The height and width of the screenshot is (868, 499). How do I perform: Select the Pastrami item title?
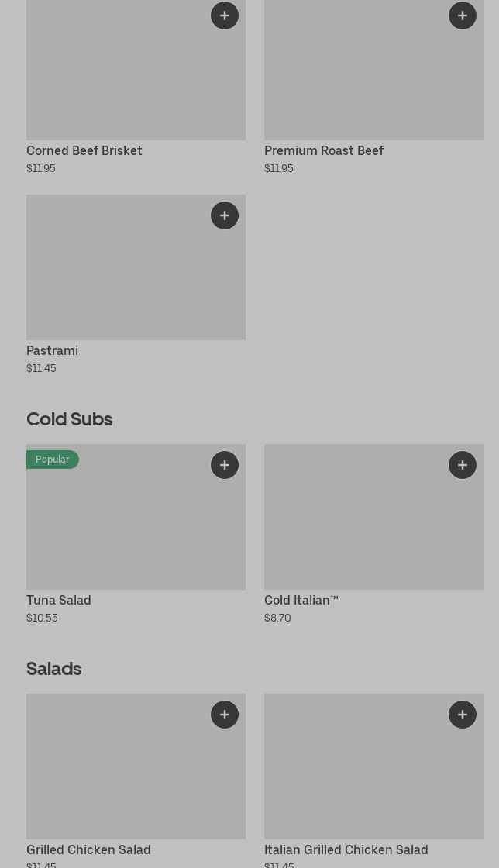click(52, 350)
